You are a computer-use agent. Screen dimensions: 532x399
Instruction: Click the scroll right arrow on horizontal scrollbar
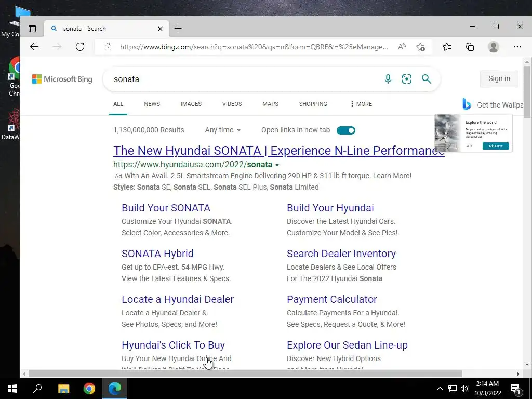518,374
